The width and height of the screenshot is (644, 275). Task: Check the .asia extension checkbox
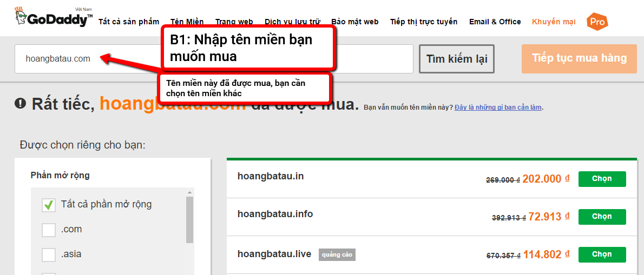tap(49, 254)
